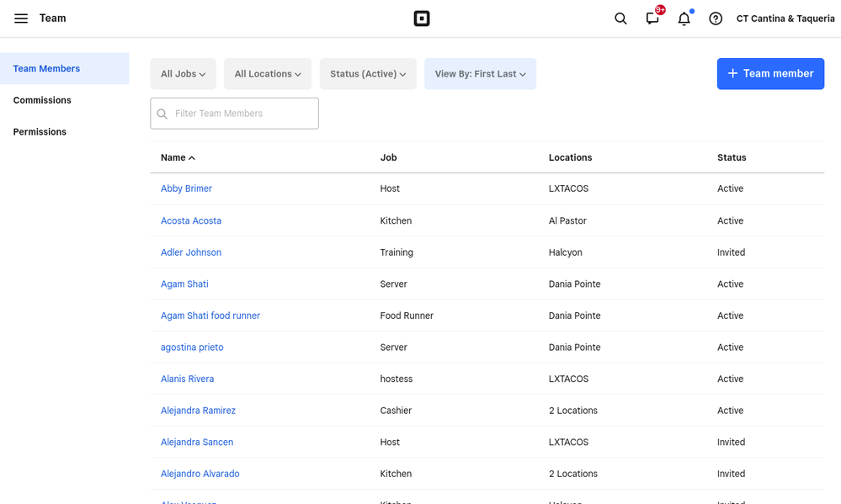Open Adler Johnson's team member page
Image resolution: width=841 pixels, height=504 pixels.
[191, 252]
